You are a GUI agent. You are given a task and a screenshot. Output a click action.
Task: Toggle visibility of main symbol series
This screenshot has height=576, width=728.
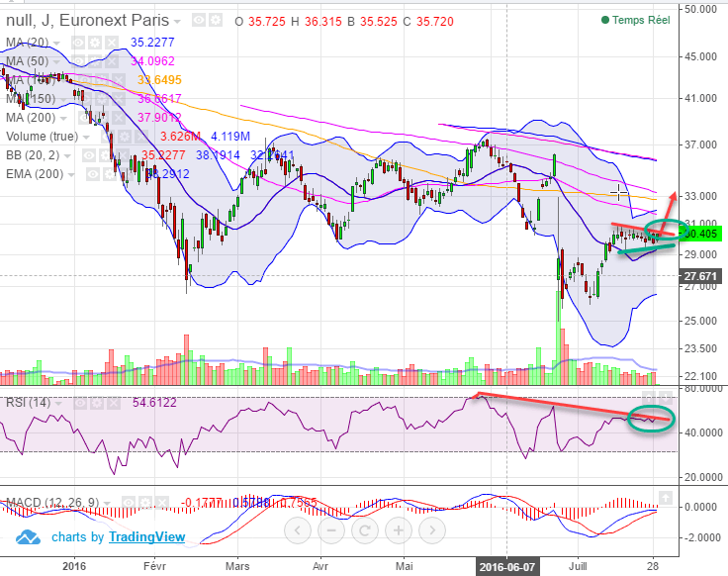[198, 21]
